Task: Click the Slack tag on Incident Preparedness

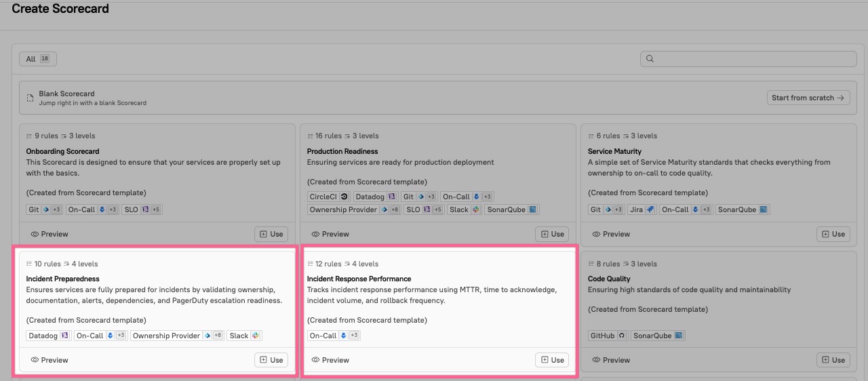Action: [244, 336]
